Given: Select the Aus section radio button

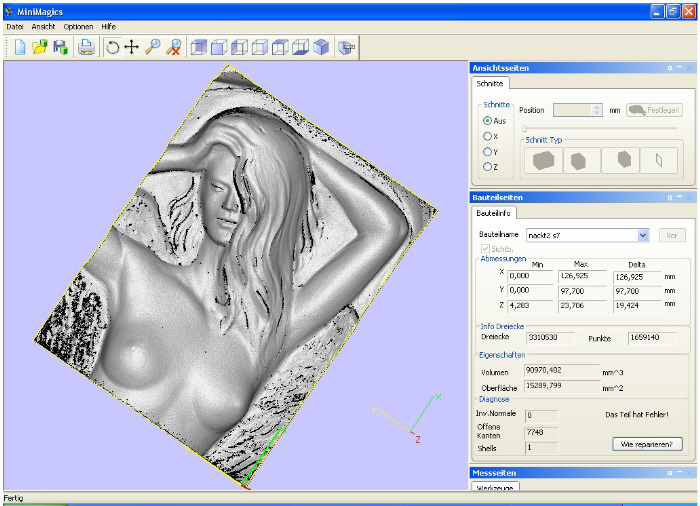Looking at the screenshot, I should coord(488,121).
